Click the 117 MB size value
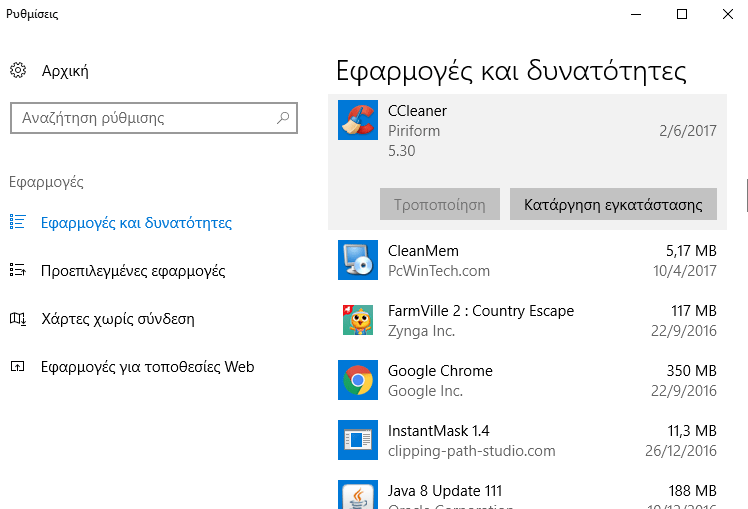This screenshot has height=509, width=748. [694, 311]
